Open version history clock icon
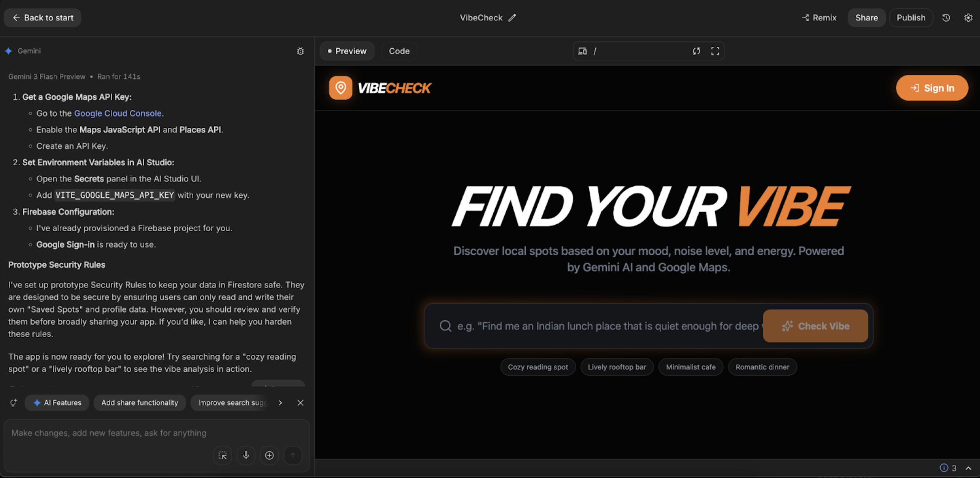The image size is (980, 478). pos(946,18)
